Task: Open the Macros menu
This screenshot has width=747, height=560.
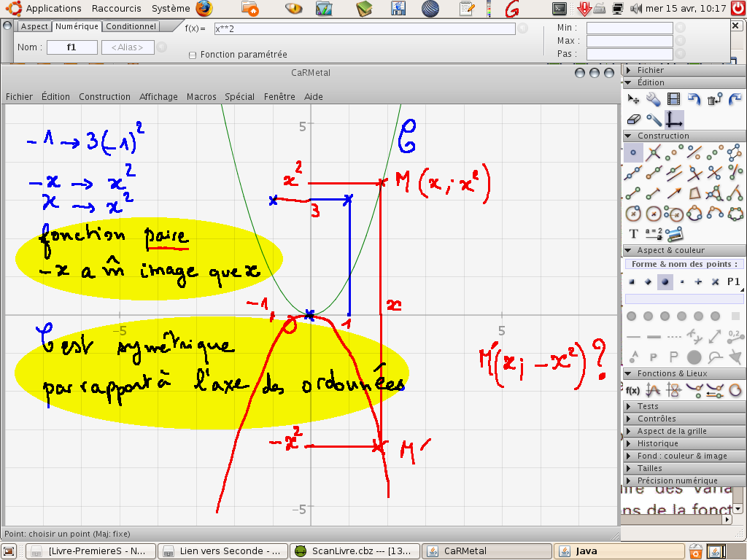Action: point(201,96)
